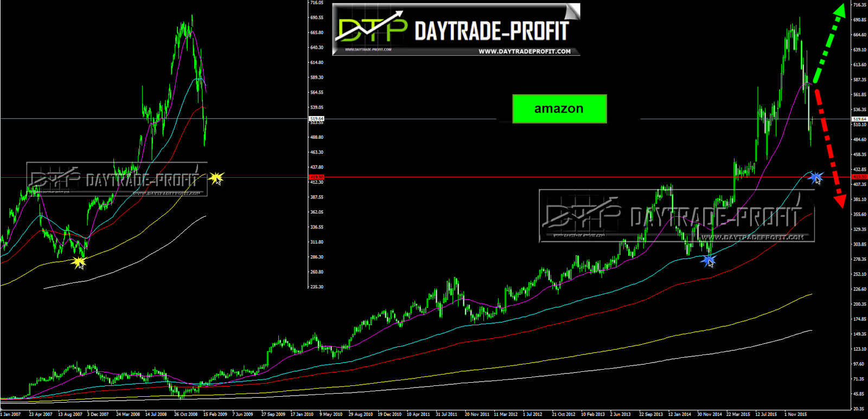Open the Daytrade-Profit logo banner
Screen dimensions: 868x419
(456, 29)
